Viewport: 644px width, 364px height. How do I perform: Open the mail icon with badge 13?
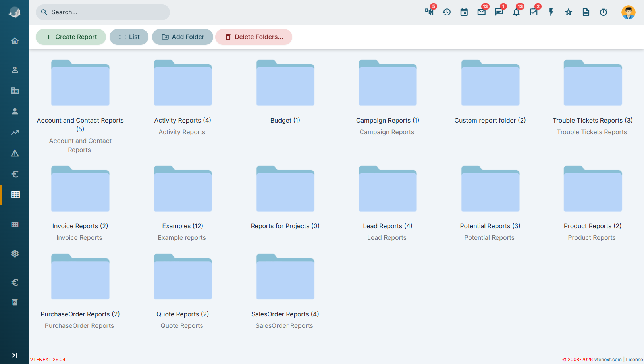pos(482,12)
